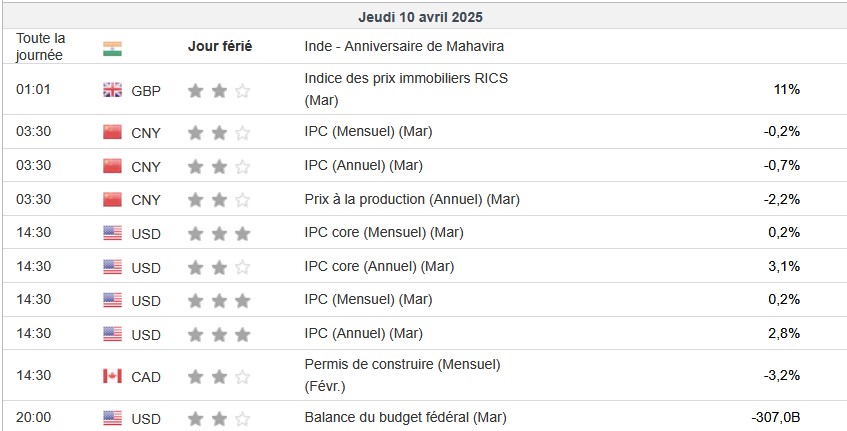Open Prix à la production (Annuel) event
Image resolution: width=847 pixels, height=431 pixels.
(x=412, y=199)
